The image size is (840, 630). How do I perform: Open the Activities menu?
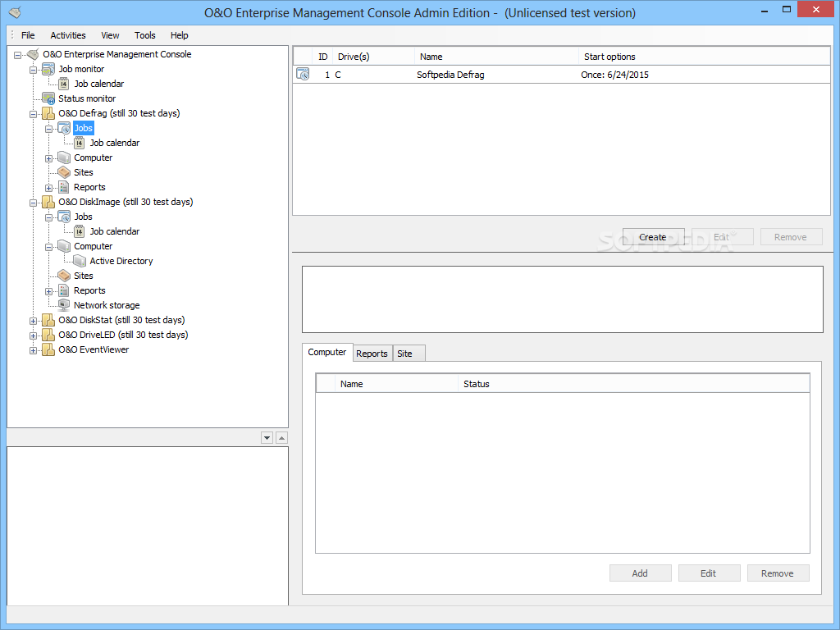(x=68, y=35)
